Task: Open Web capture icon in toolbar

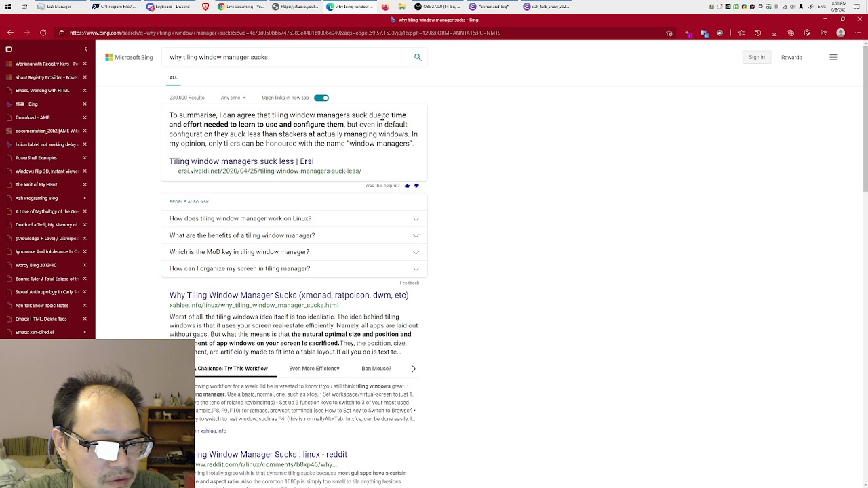Action: (x=807, y=33)
